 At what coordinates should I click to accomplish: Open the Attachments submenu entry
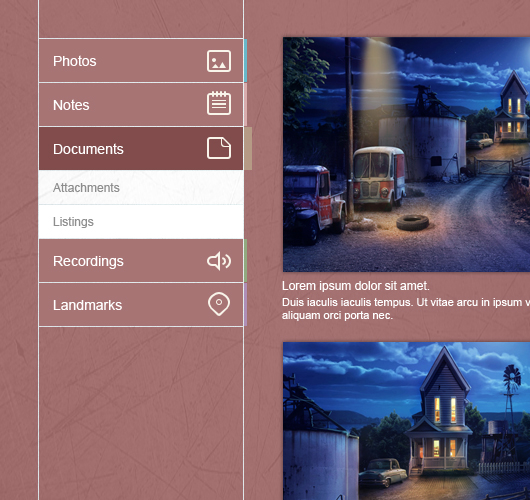[141, 188]
